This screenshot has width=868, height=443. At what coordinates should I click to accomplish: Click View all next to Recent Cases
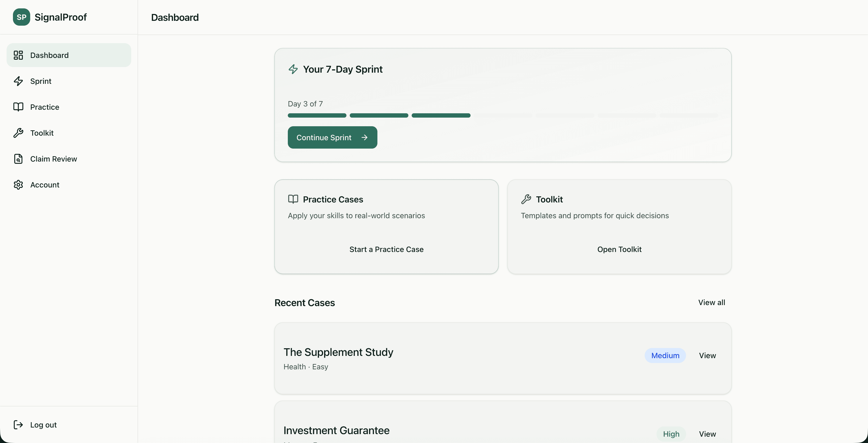coord(711,303)
